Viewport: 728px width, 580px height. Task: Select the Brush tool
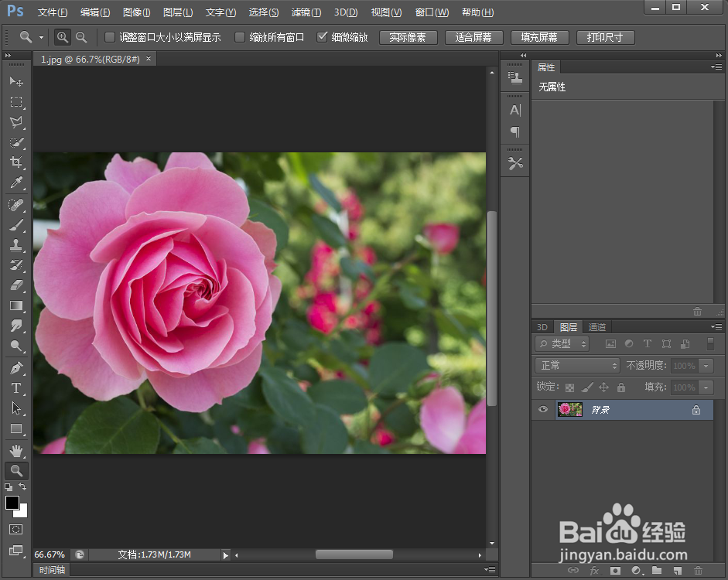point(16,225)
